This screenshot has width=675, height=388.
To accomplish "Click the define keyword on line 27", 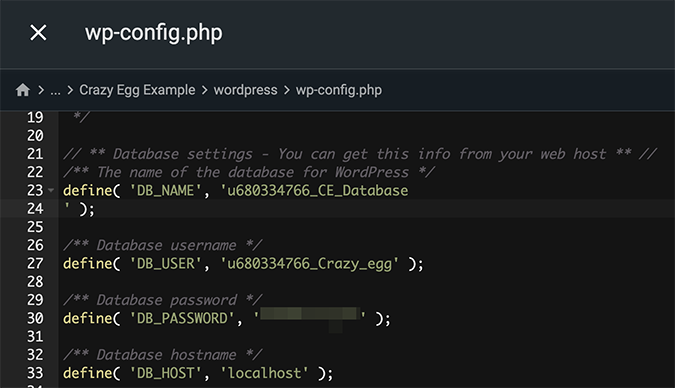I will 87,263.
